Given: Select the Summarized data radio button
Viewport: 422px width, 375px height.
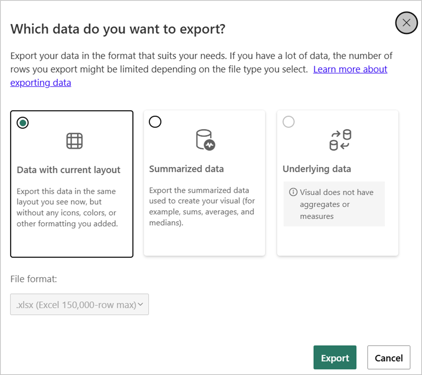Looking at the screenshot, I should click(155, 122).
